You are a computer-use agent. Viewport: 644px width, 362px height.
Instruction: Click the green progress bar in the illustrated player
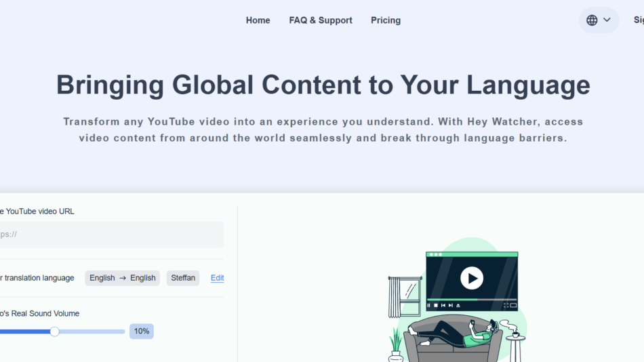(452, 299)
